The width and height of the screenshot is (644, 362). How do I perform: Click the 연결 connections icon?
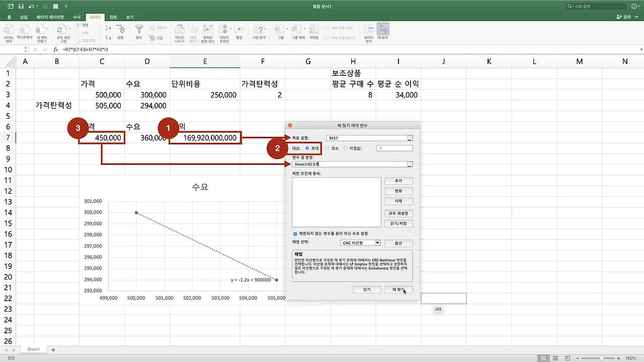point(78,25)
